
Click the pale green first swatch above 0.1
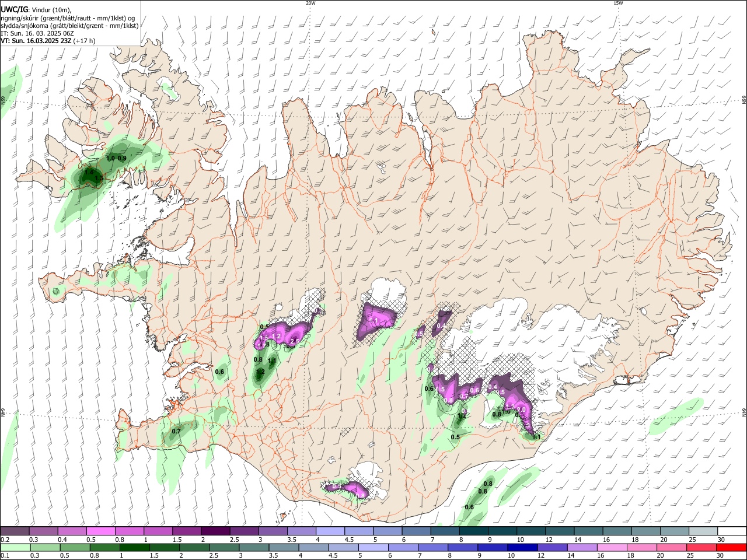point(15,547)
